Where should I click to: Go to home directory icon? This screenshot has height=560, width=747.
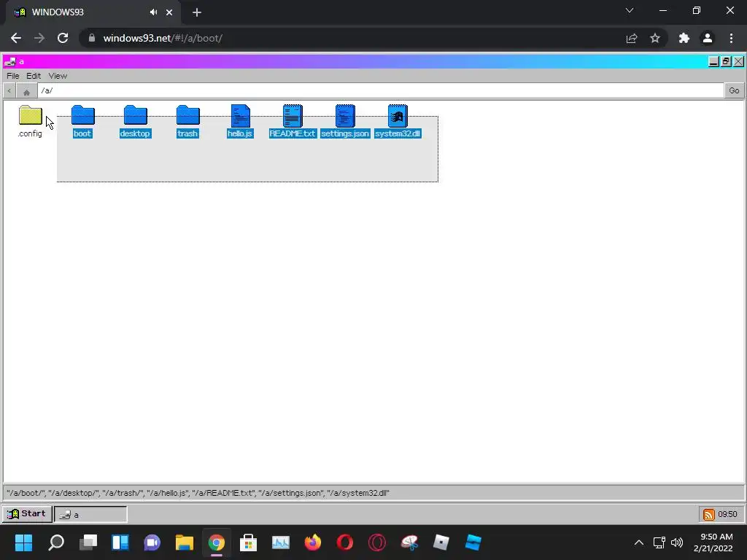click(x=27, y=90)
